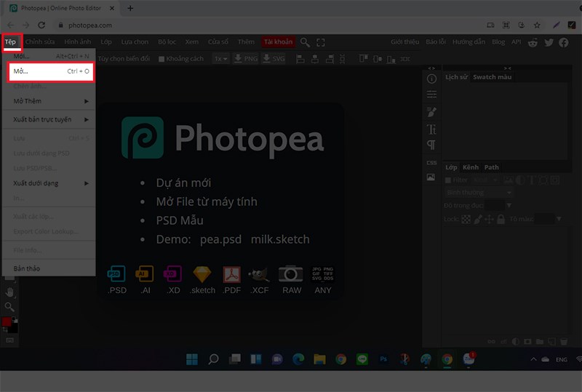
Task: Click the search magnifier icon in menu bar
Action: (x=306, y=42)
